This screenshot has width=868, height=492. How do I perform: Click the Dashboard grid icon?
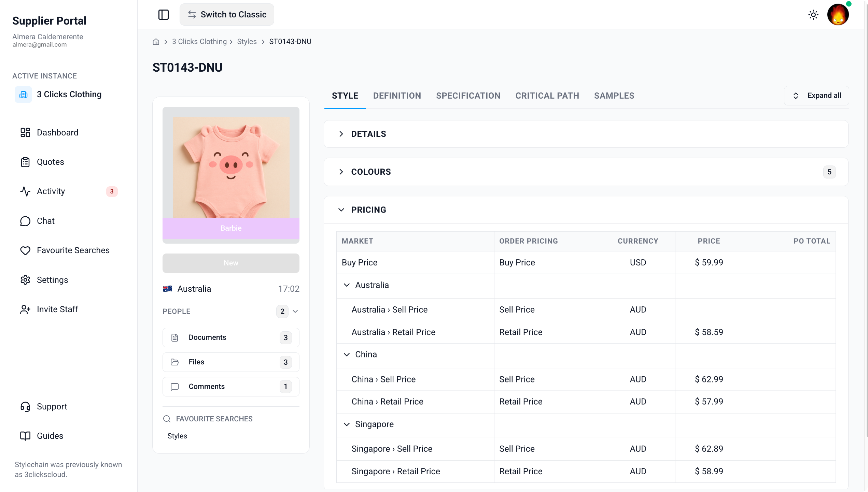click(x=25, y=132)
